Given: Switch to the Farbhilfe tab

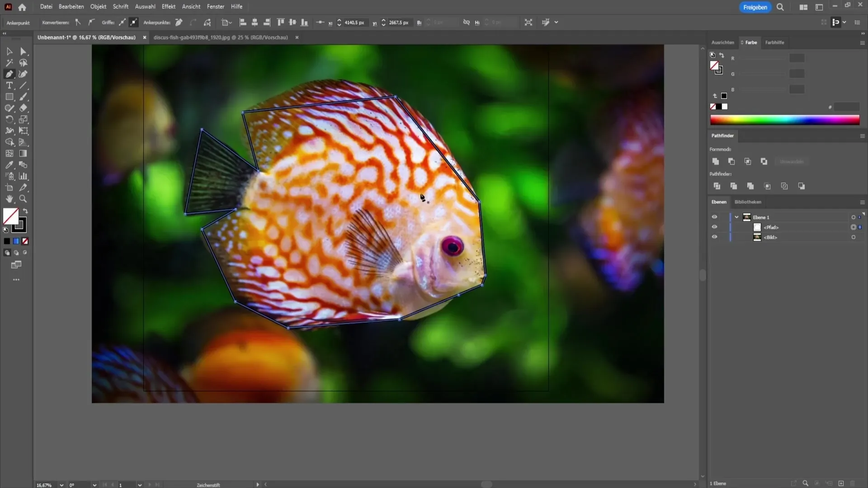Looking at the screenshot, I should (x=774, y=42).
